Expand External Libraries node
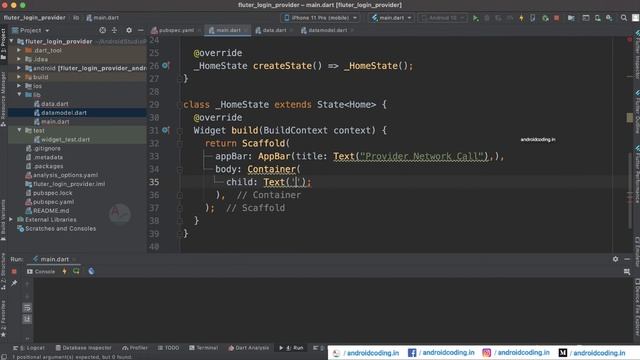This screenshot has height=360, width=640. [11, 220]
